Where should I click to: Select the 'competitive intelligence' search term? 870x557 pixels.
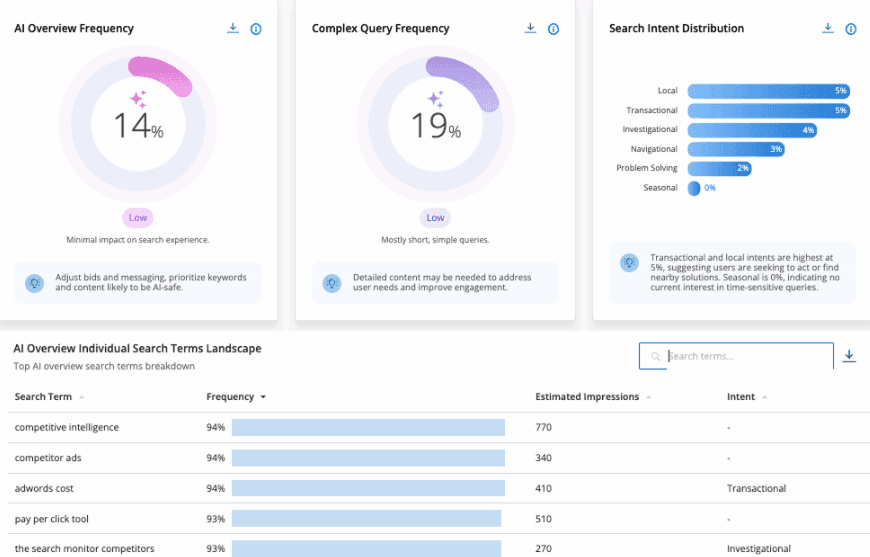(x=67, y=427)
